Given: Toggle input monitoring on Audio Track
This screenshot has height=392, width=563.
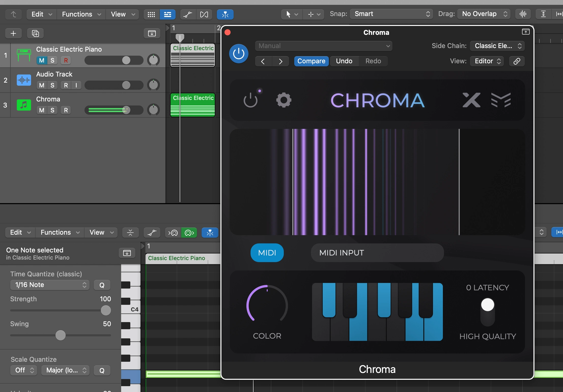Looking at the screenshot, I should click(x=76, y=85).
